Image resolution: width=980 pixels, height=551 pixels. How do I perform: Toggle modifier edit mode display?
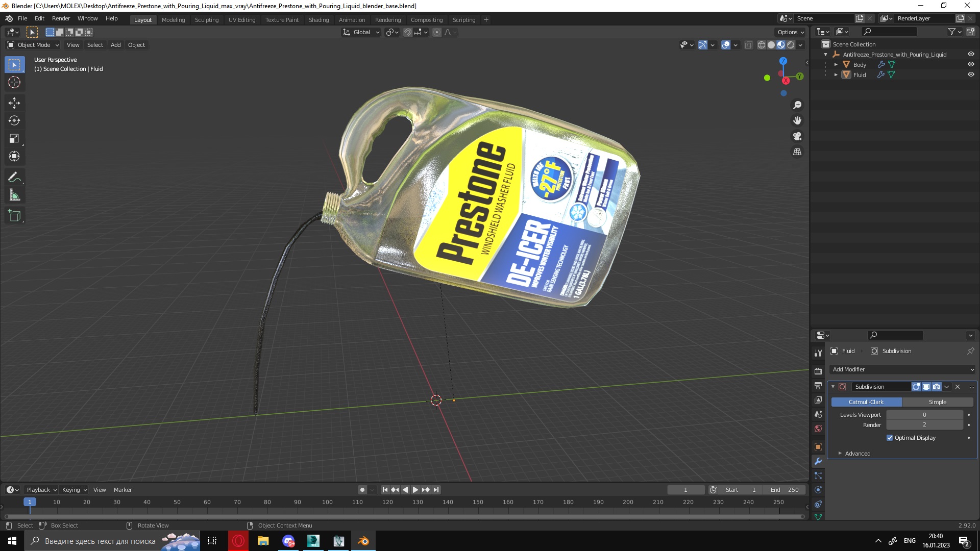point(916,387)
